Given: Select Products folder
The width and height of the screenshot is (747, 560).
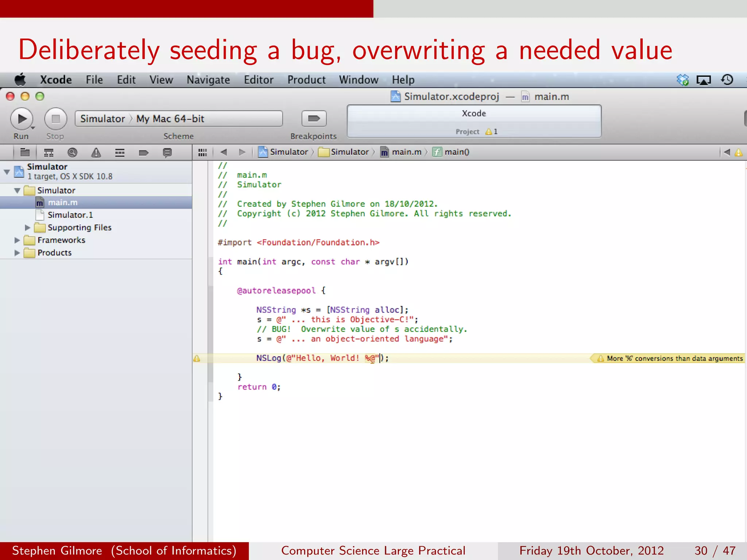Looking at the screenshot, I should [x=96, y=253].
